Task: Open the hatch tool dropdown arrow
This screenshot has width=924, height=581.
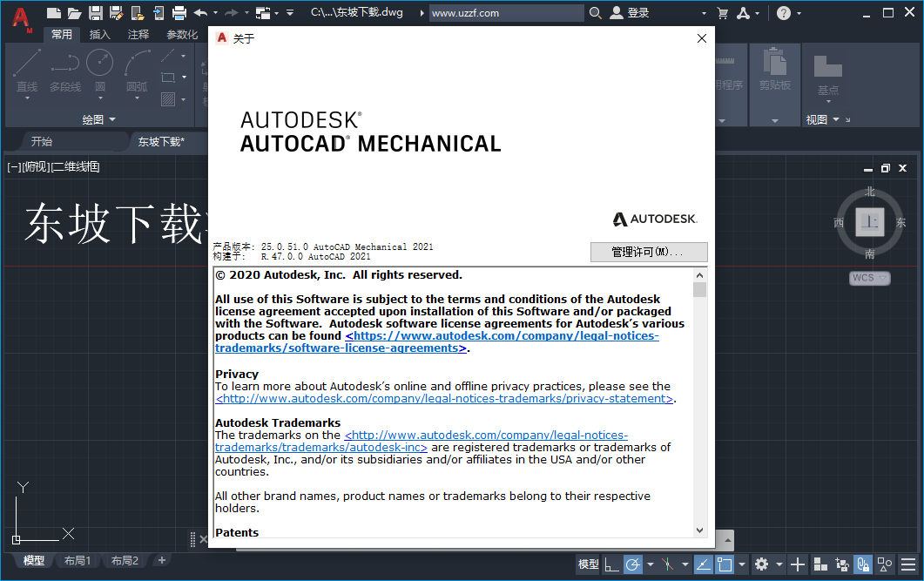Action: [x=183, y=99]
